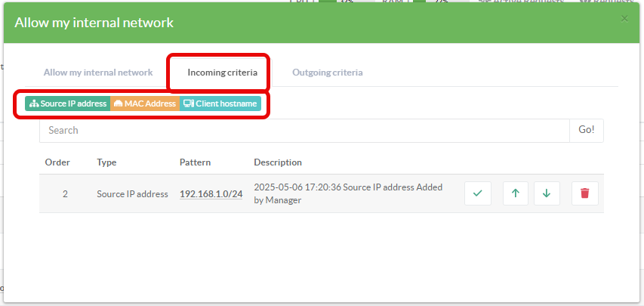Open the Allow my internal network tab
The width and height of the screenshot is (644, 306).
[x=98, y=73]
